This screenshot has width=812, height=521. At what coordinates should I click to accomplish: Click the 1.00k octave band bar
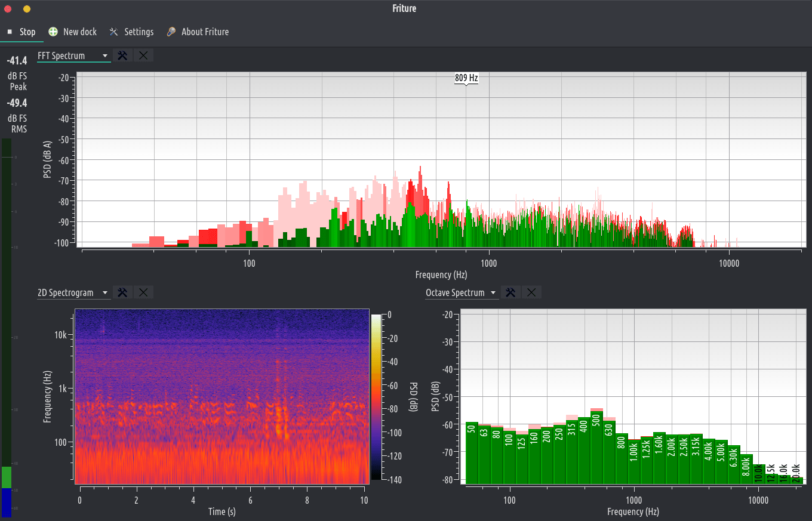point(634,461)
